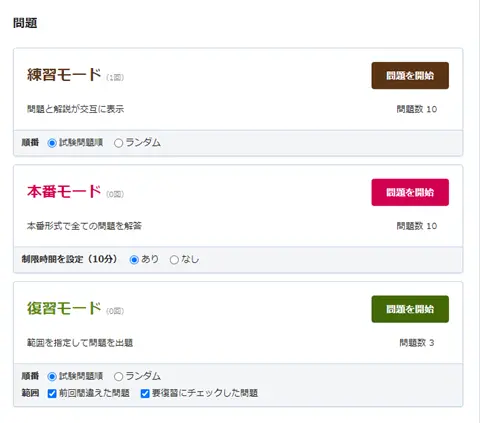The image size is (480, 423).
Task: Click the 復習モード heading
Action: (x=64, y=308)
